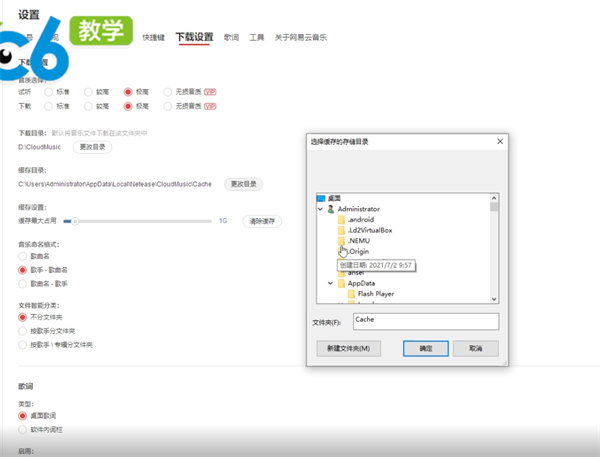Click the middle of the cache size slider track
This screenshot has height=457, width=600.
tap(137, 221)
